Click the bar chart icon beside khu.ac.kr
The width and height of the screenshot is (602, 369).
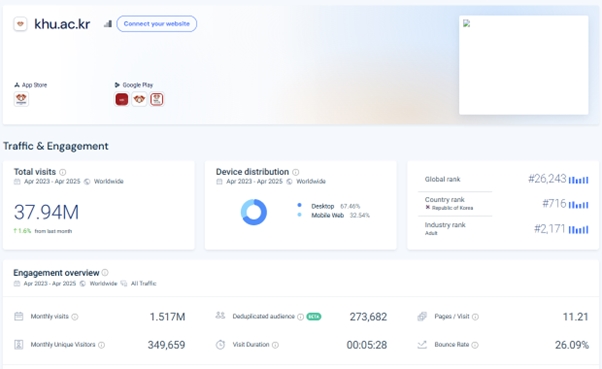(108, 24)
